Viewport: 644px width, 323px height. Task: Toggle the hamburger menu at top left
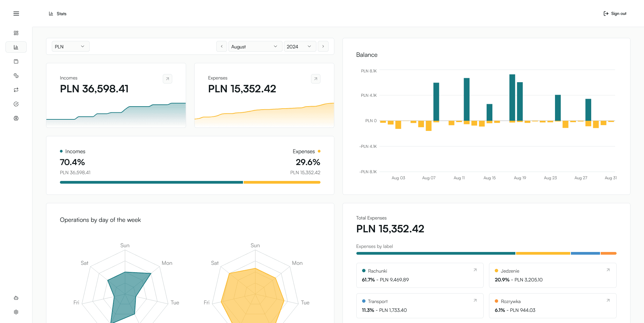(x=16, y=14)
